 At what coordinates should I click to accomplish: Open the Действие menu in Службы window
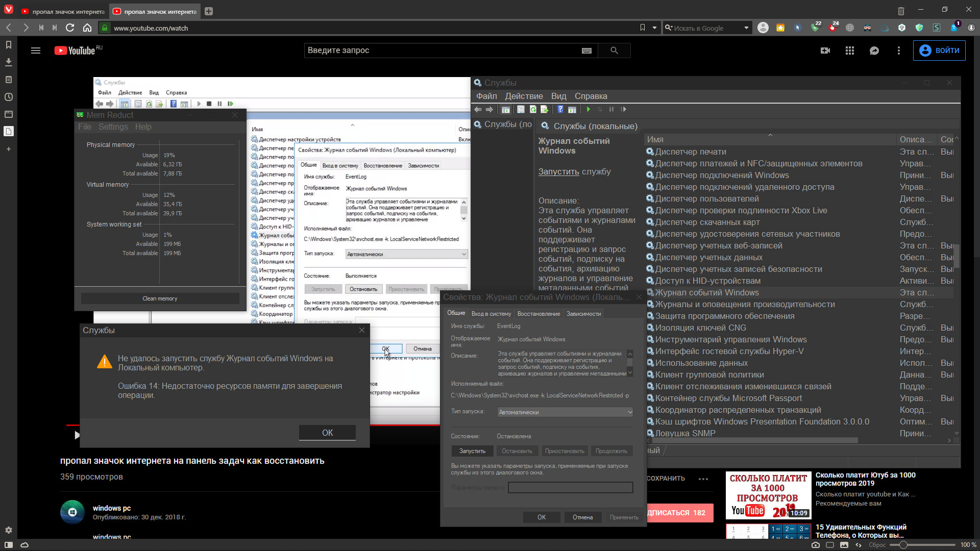point(524,96)
